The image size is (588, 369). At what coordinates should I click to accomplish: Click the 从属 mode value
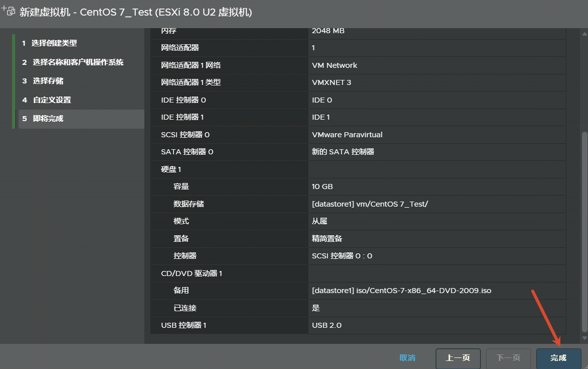coord(319,221)
